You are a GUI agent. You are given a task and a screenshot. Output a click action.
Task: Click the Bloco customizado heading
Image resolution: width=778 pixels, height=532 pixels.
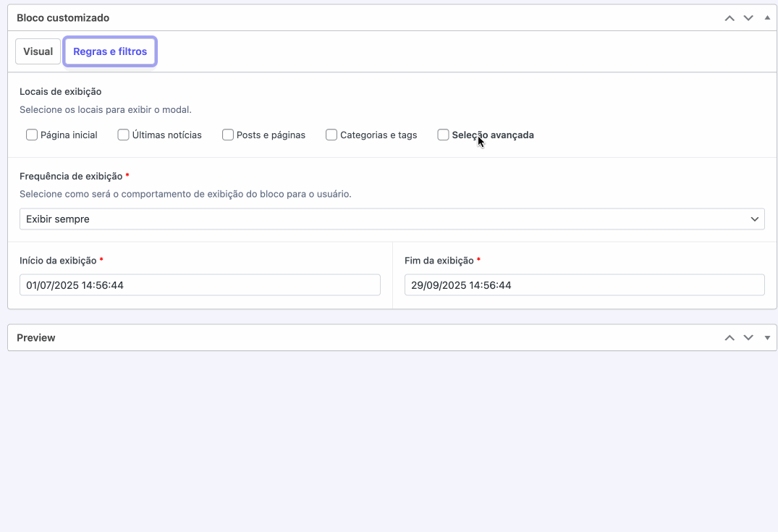(x=63, y=18)
